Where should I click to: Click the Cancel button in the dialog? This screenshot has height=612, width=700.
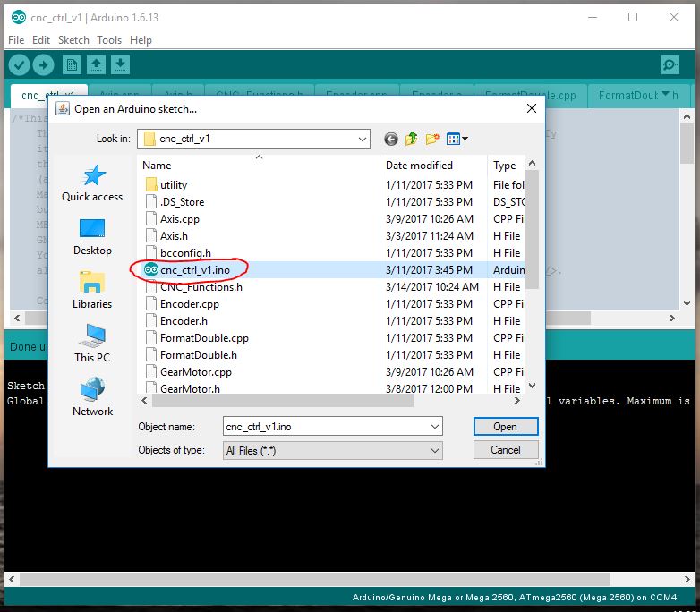(506, 450)
